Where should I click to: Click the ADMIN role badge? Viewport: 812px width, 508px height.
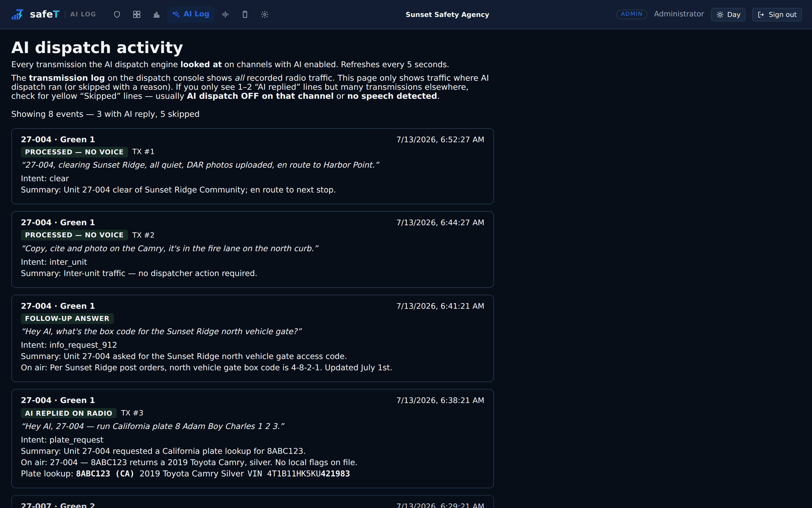tap(632, 14)
